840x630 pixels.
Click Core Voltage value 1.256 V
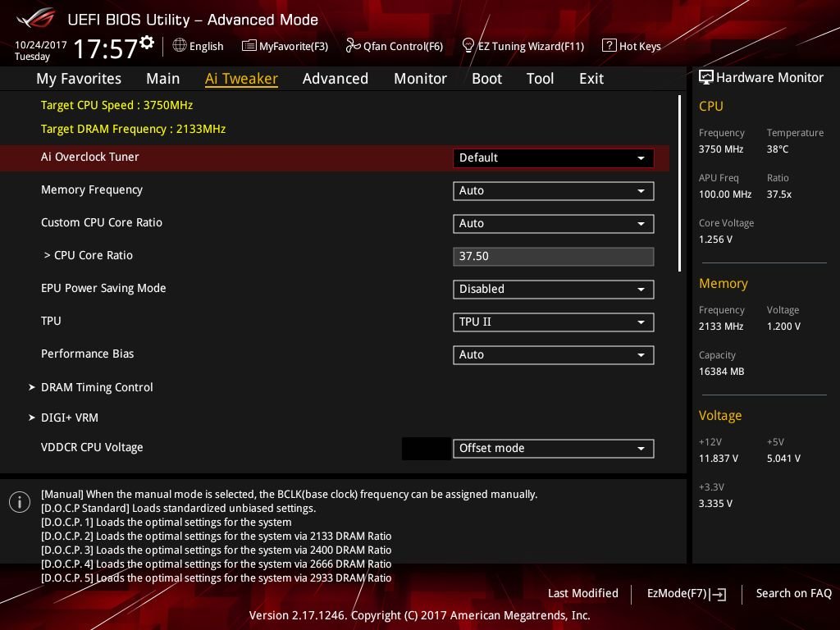pos(715,240)
